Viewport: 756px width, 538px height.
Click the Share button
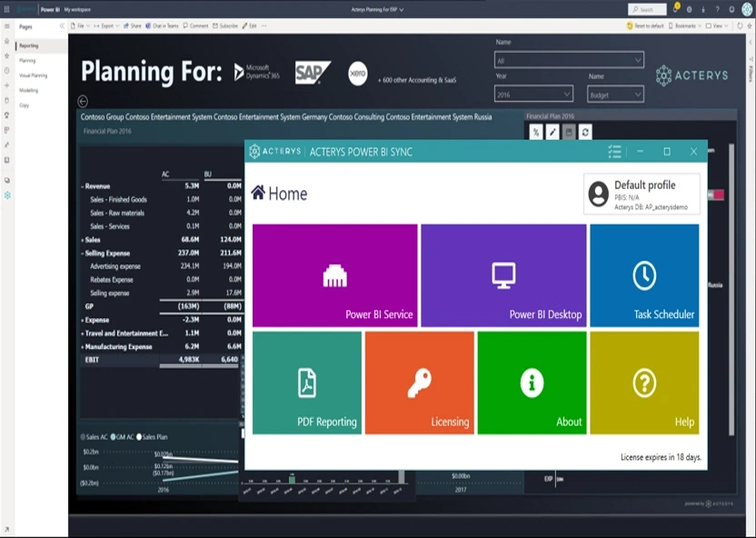[132, 25]
